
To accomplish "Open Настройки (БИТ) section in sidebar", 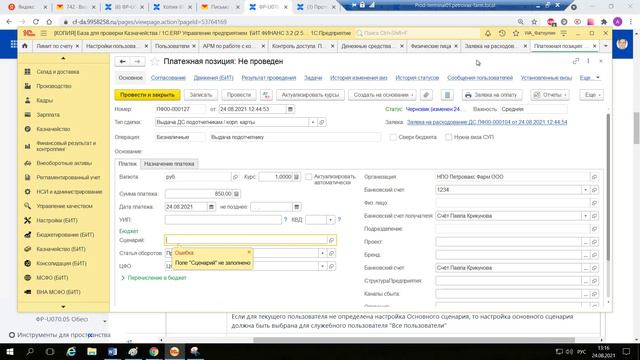I will (x=57, y=220).
